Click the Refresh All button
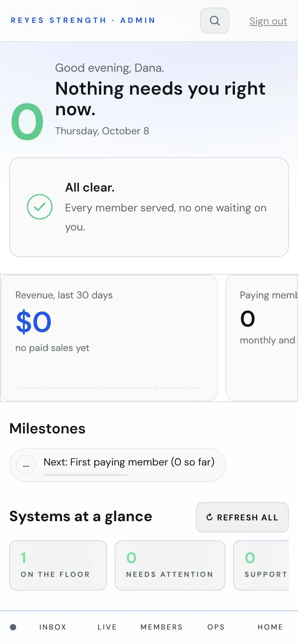This screenshot has height=644, width=298. 242,517
